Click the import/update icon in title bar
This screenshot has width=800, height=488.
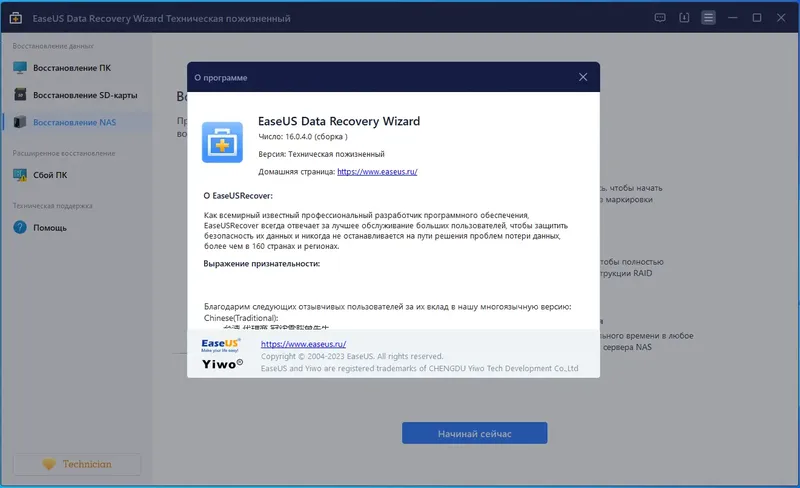pos(684,18)
